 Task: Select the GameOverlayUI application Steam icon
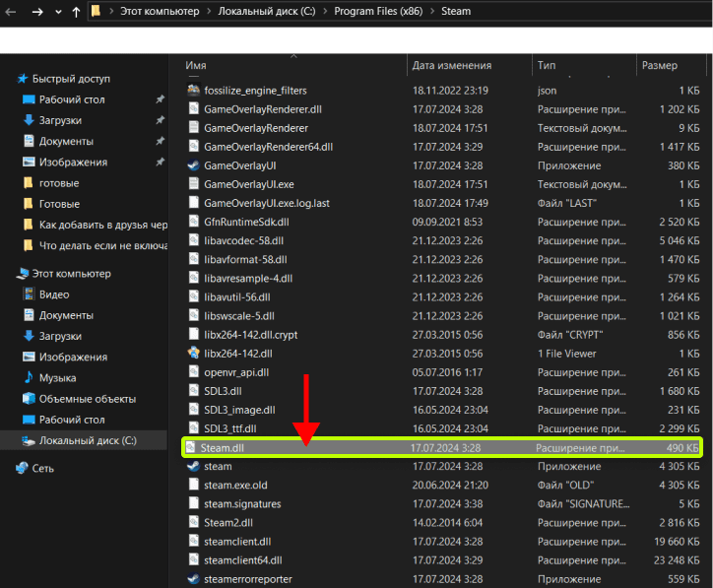193,165
